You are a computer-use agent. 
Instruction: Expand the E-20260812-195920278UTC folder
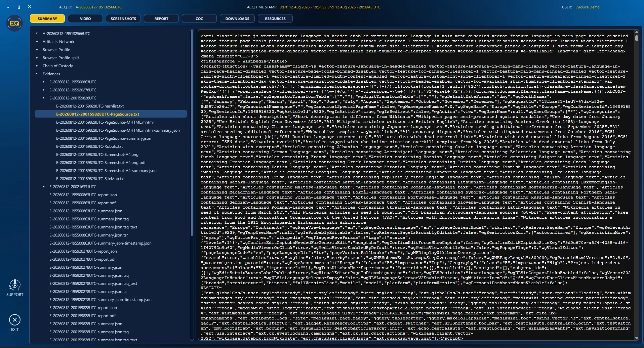pyautogui.click(x=44, y=90)
